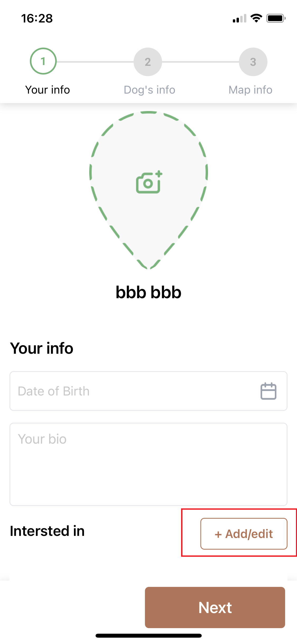Image resolution: width=297 pixels, height=644 pixels.
Task: Tap the Wi-Fi status icon
Action: (x=256, y=18)
